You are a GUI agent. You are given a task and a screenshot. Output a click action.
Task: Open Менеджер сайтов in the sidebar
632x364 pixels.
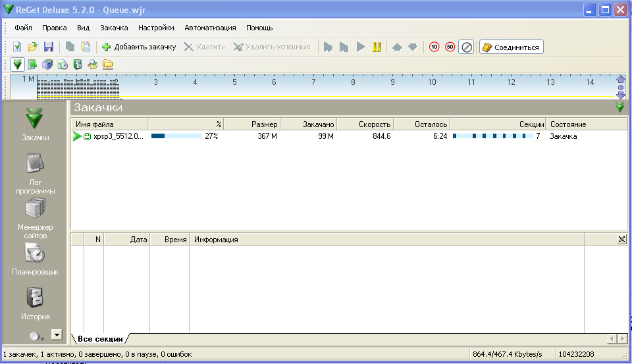tap(35, 219)
